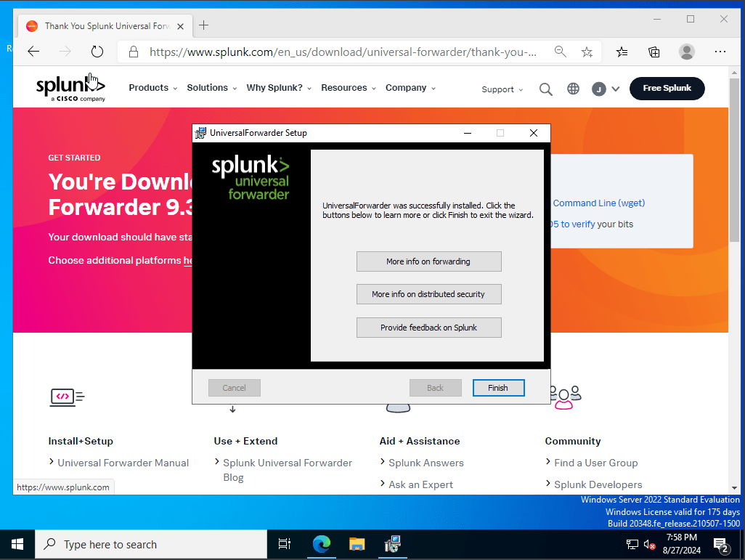The height and width of the screenshot is (560, 745).
Task: Expand the Support menu
Action: [x=502, y=89]
